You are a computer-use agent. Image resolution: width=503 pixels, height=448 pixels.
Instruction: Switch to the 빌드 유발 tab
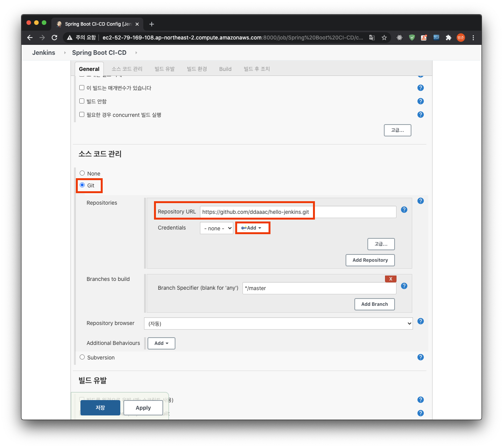(165, 69)
